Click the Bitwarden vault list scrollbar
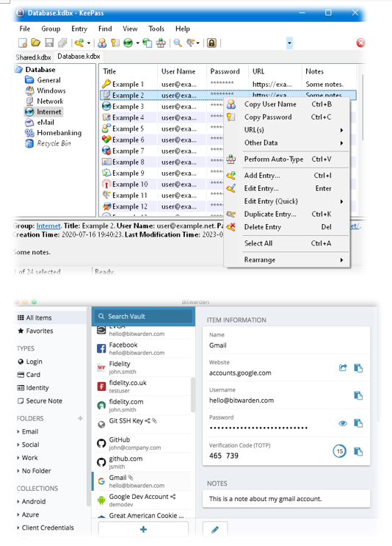 (x=193, y=395)
